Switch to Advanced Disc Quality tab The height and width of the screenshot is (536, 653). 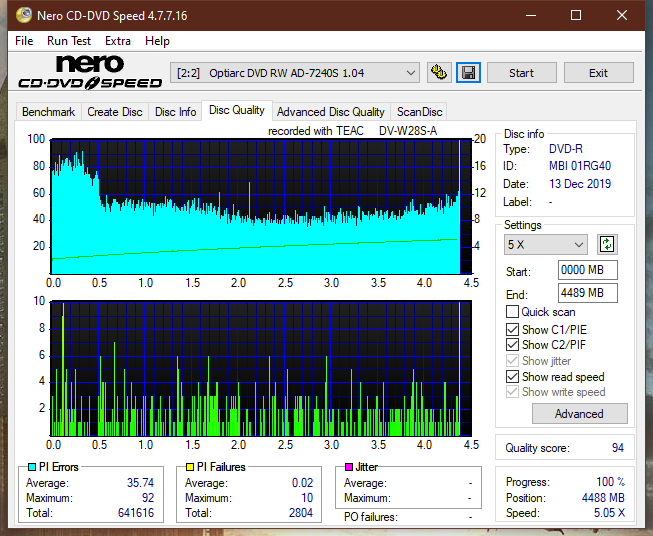click(x=331, y=112)
